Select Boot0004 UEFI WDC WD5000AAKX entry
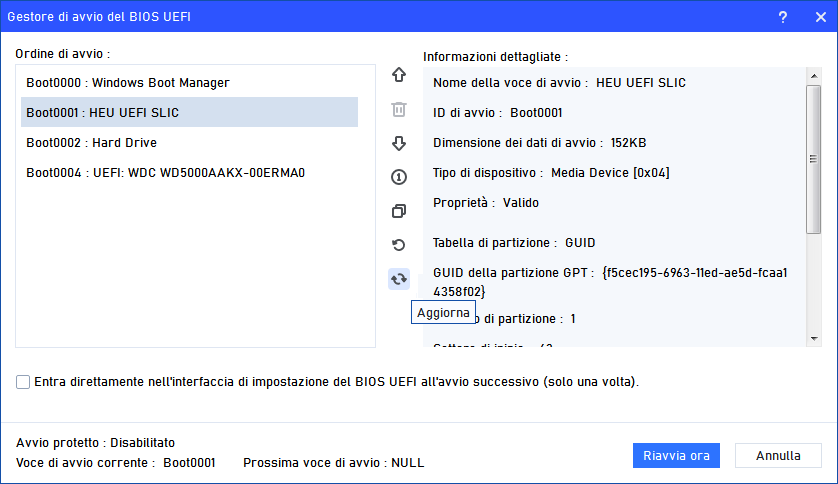 (x=165, y=172)
